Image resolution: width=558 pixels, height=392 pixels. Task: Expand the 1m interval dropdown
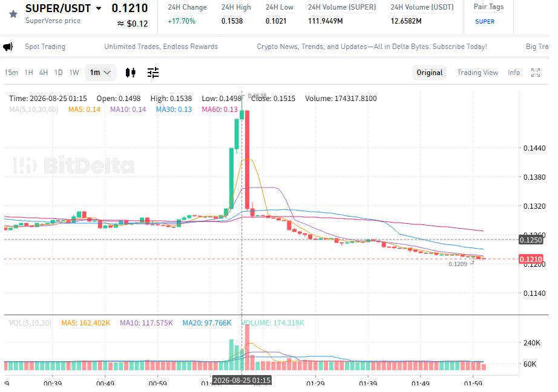[100, 73]
